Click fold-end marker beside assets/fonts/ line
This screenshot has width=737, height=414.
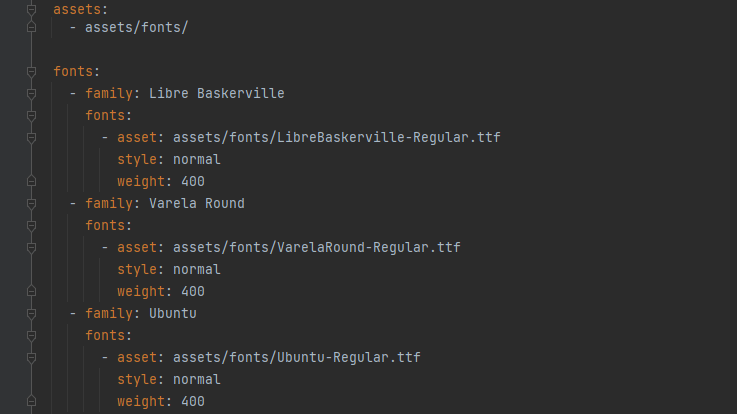pyautogui.click(x=31, y=28)
